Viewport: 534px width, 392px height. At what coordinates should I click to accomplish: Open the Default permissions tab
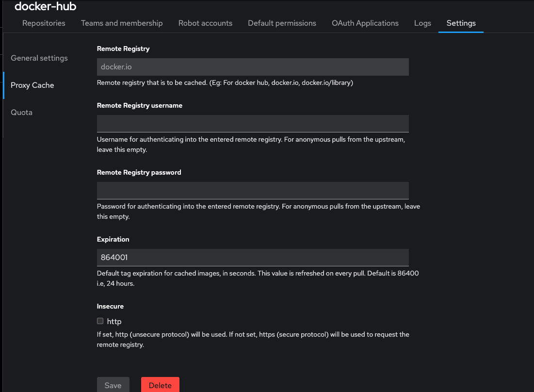click(x=282, y=23)
